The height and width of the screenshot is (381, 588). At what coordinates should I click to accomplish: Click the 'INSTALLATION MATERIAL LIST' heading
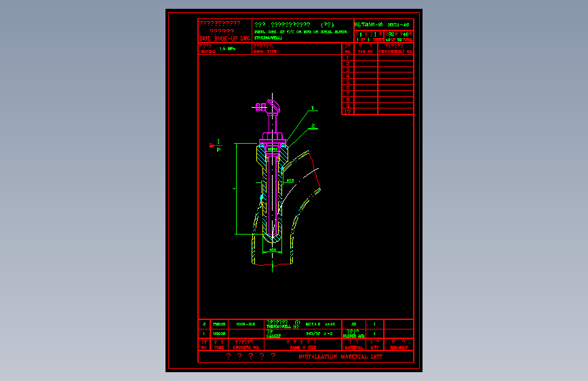(x=340, y=357)
